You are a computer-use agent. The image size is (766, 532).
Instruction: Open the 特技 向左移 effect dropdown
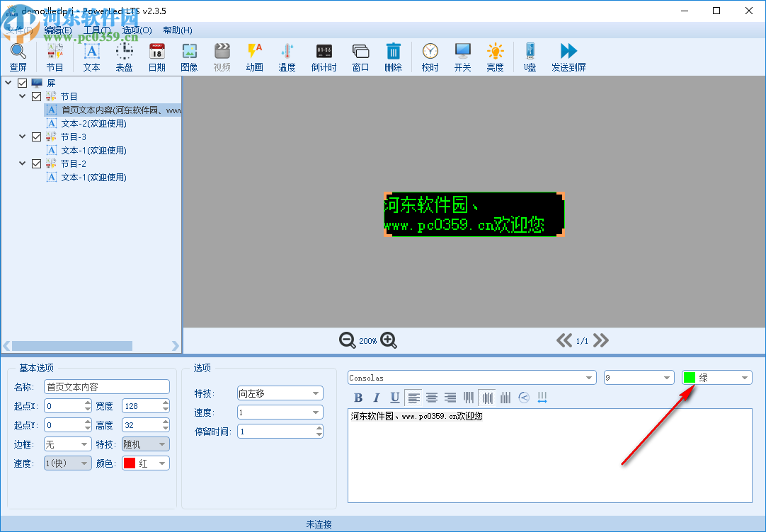point(280,393)
